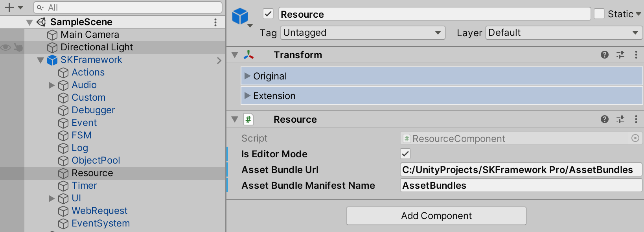Toggle the Static checkbox
The width and height of the screenshot is (644, 232).
pyautogui.click(x=599, y=14)
